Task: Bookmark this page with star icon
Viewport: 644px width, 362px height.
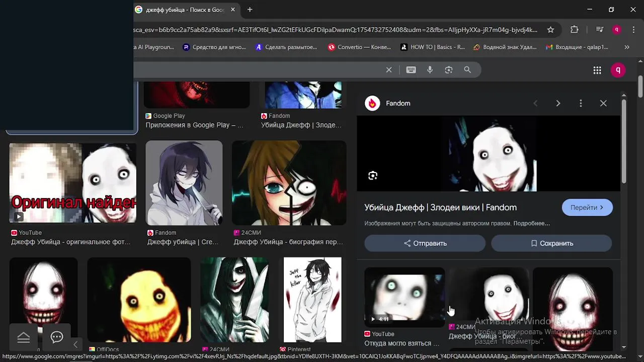Action: pos(550,30)
